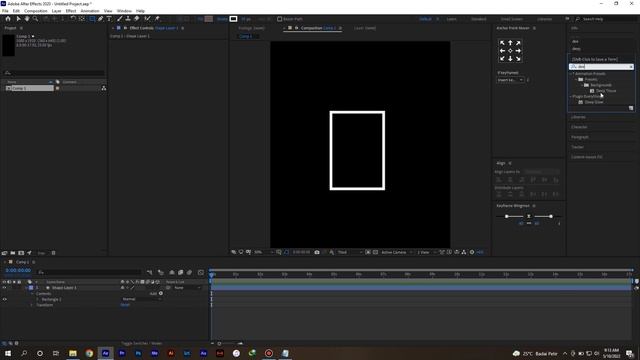Click the snapshot camera icon in viewer
The height and width of the screenshot is (360, 640).
tap(317, 252)
